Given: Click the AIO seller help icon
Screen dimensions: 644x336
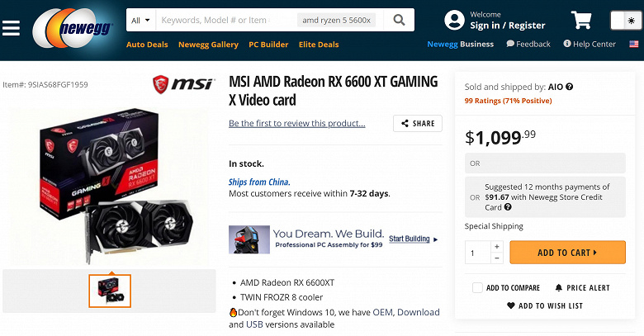Looking at the screenshot, I should pyautogui.click(x=570, y=87).
